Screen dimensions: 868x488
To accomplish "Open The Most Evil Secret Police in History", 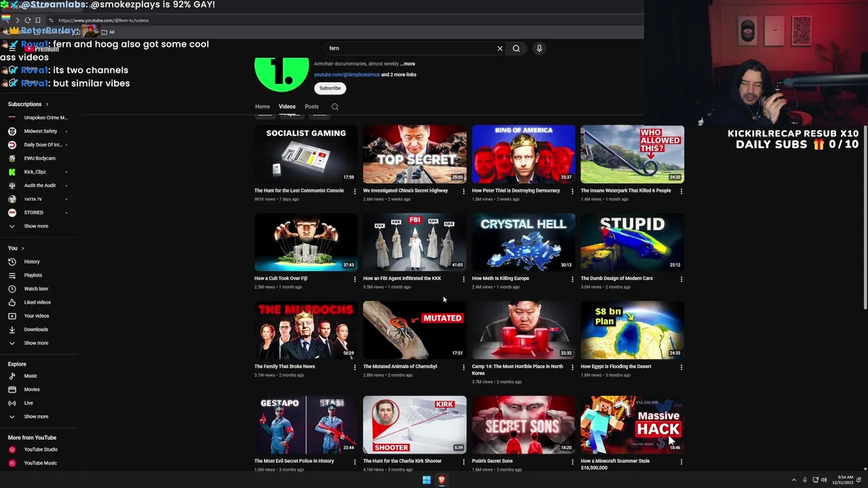I will 294,461.
